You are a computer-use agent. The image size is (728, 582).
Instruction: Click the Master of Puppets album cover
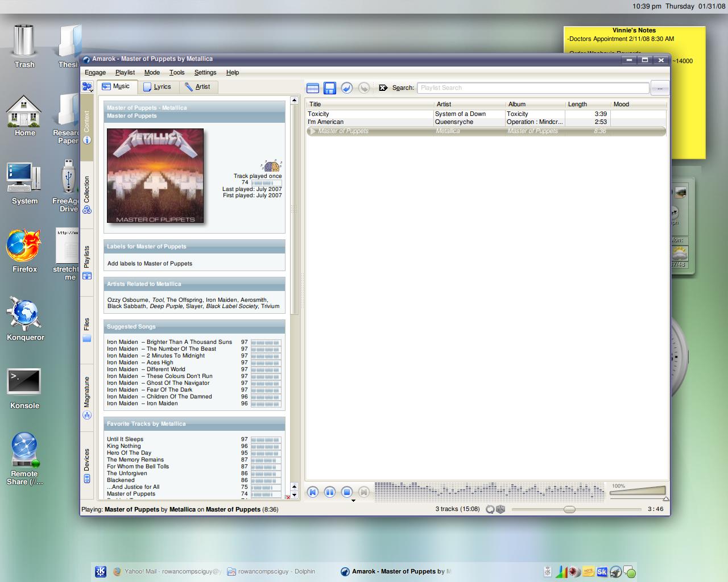[155, 176]
